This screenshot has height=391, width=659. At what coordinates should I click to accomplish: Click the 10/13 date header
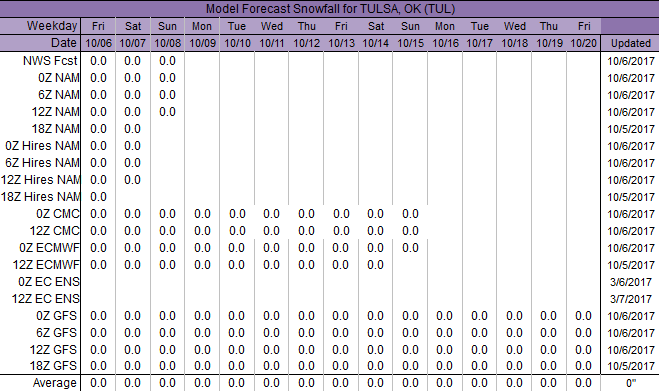[341, 43]
